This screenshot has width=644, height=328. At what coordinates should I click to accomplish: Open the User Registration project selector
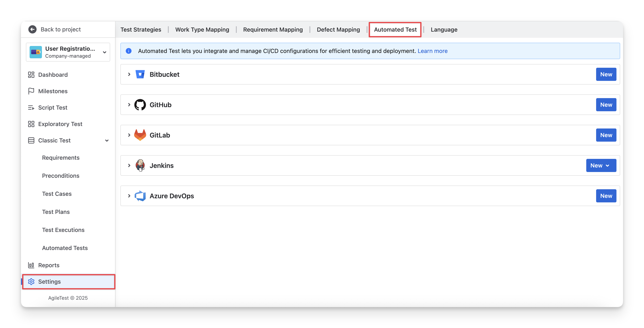pyautogui.click(x=68, y=52)
